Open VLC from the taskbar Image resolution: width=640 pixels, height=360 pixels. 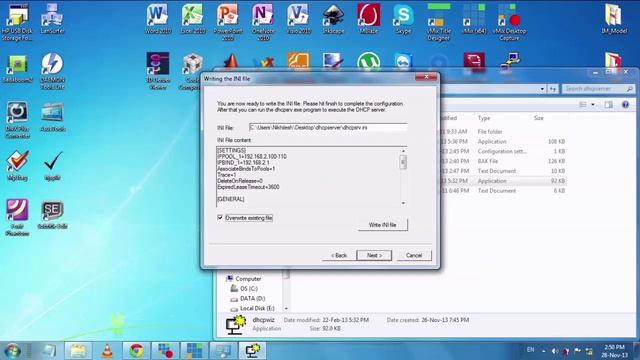(107, 351)
